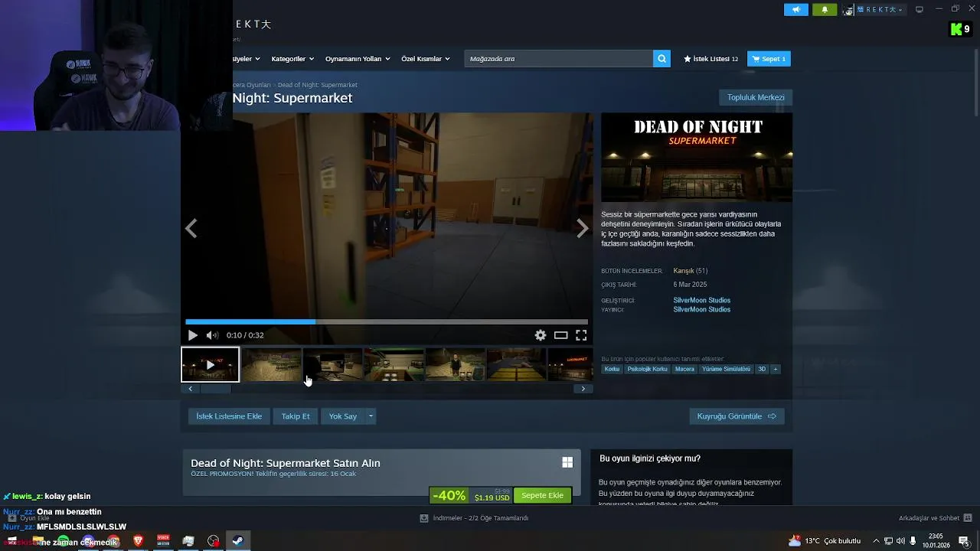
Task: Select the fourth screenshot thumbnail
Action: click(394, 365)
